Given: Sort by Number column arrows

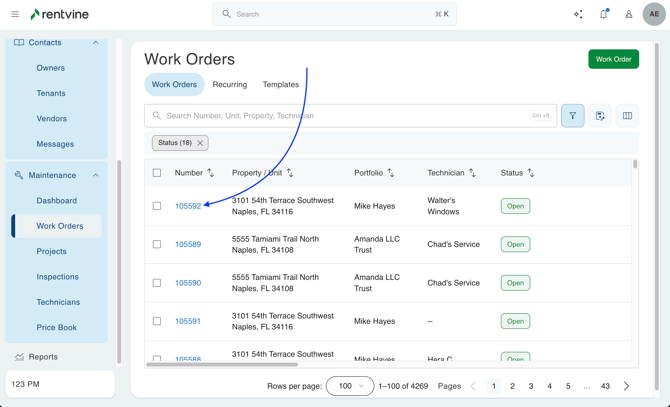Looking at the screenshot, I should coord(210,173).
